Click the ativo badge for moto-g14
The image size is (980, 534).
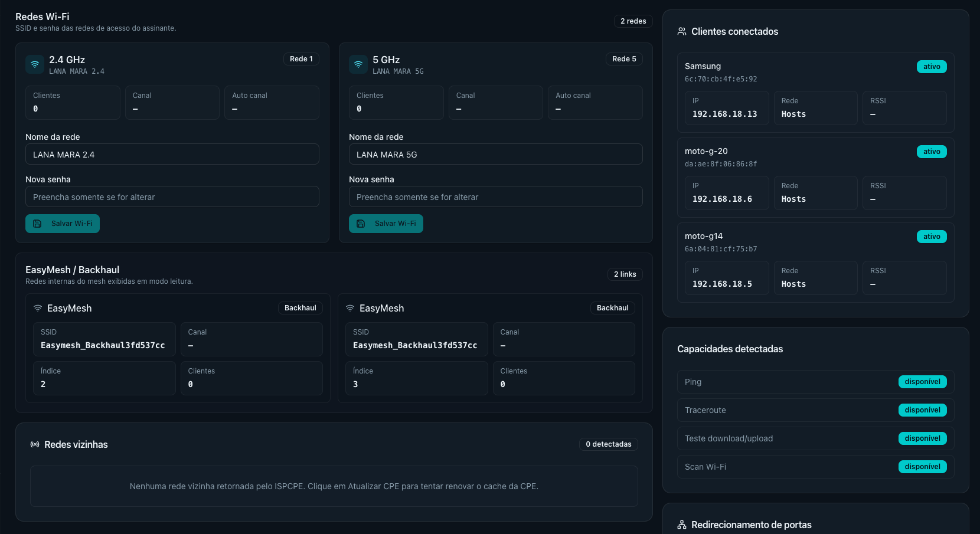[x=932, y=237]
